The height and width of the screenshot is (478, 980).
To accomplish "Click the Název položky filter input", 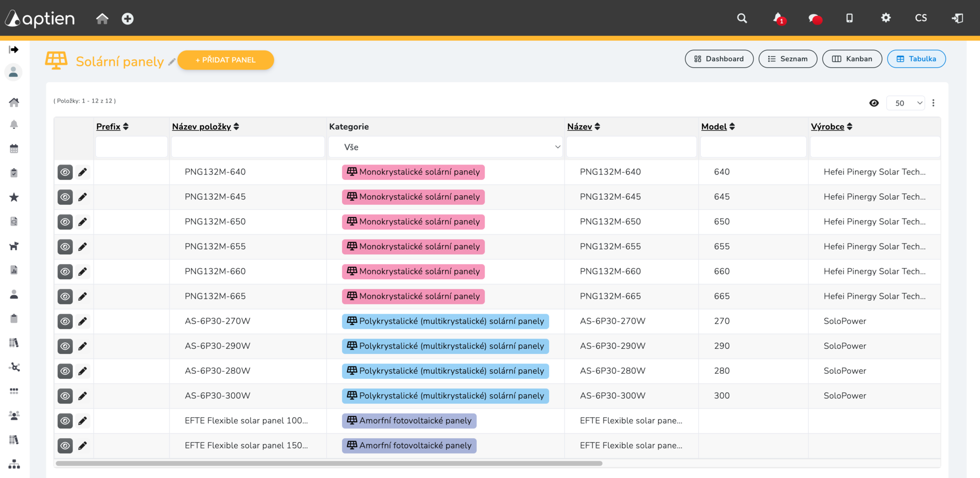I will tap(248, 147).
